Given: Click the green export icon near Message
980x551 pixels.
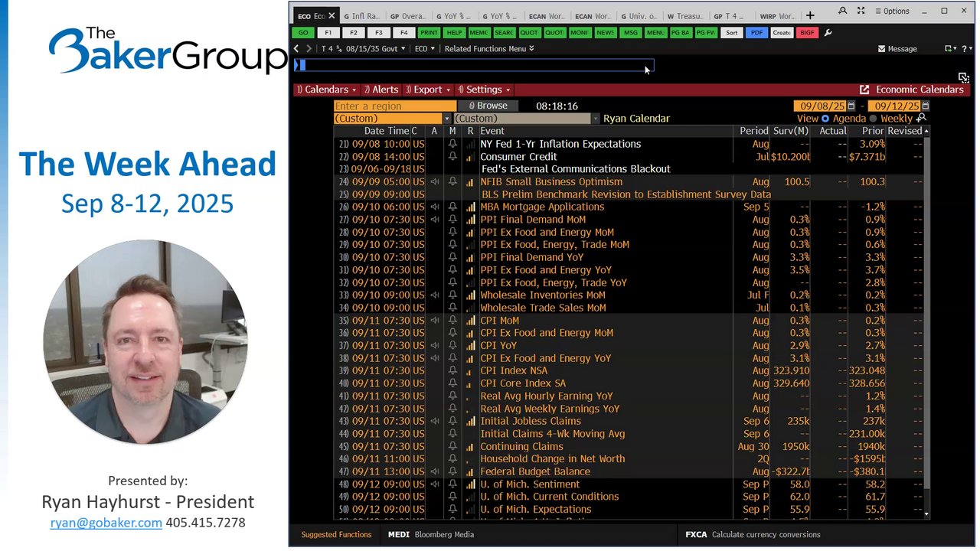Looking at the screenshot, I should (950, 49).
